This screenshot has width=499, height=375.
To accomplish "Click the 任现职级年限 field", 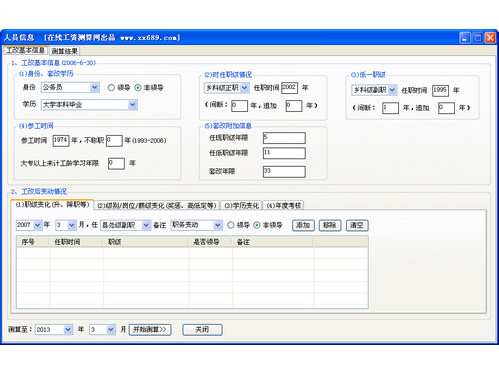I will [284, 138].
